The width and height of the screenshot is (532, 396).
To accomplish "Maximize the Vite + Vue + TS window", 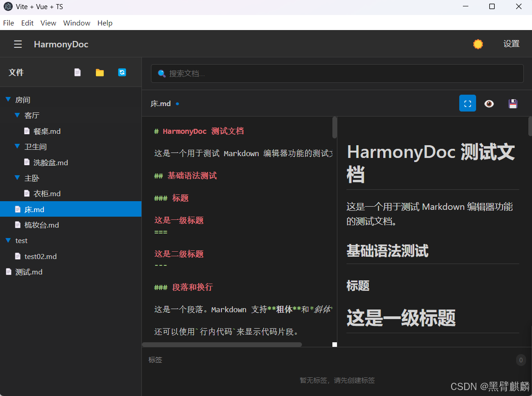I will (x=492, y=6).
